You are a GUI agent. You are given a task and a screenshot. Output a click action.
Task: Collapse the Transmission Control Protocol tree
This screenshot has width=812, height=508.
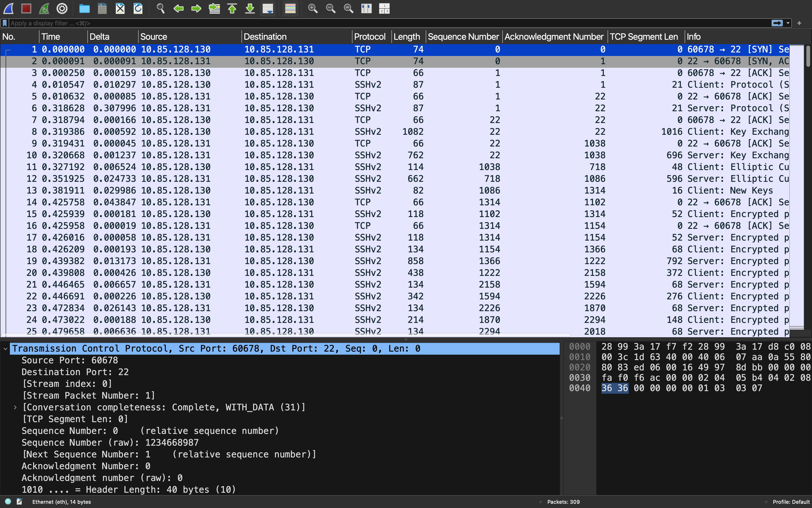tap(5, 349)
